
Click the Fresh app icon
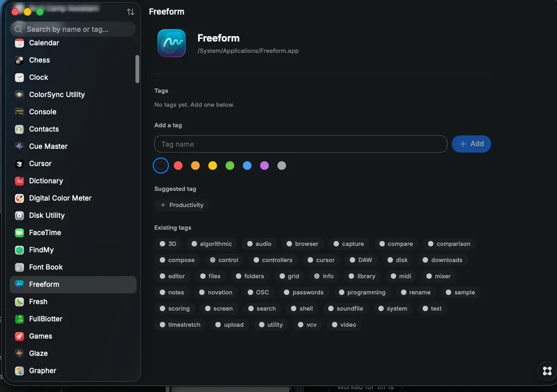pos(19,302)
